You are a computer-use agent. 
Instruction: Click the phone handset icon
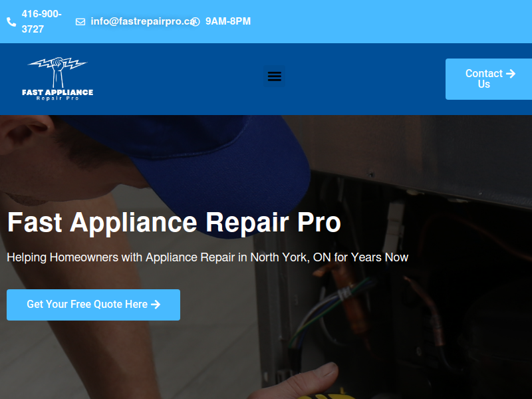pyautogui.click(x=11, y=22)
